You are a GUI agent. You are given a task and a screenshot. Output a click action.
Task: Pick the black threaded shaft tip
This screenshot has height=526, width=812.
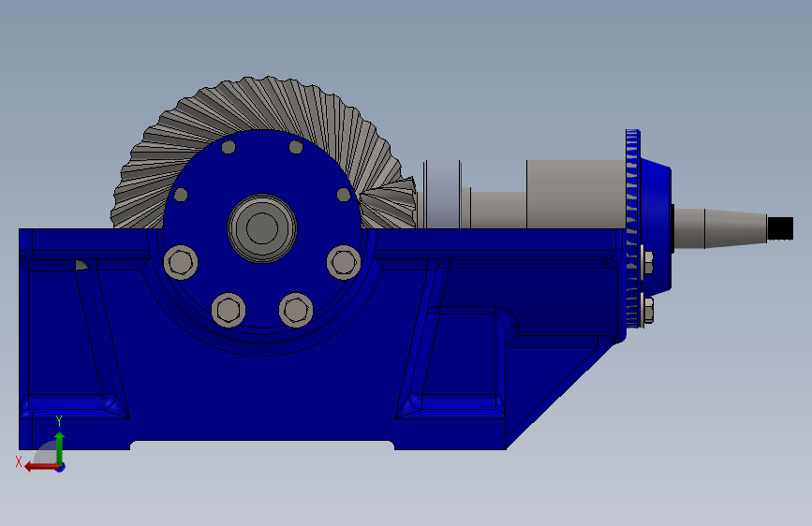pos(780,228)
